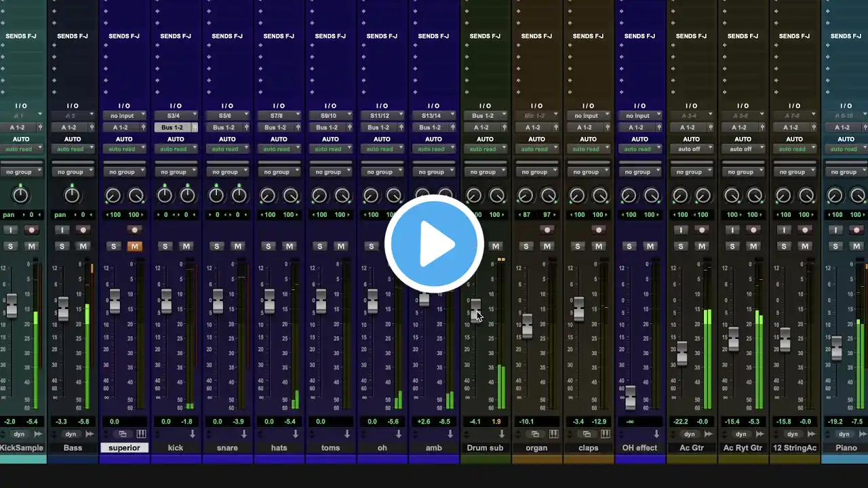
Task: Arm the organ track for recording
Action: 547,230
